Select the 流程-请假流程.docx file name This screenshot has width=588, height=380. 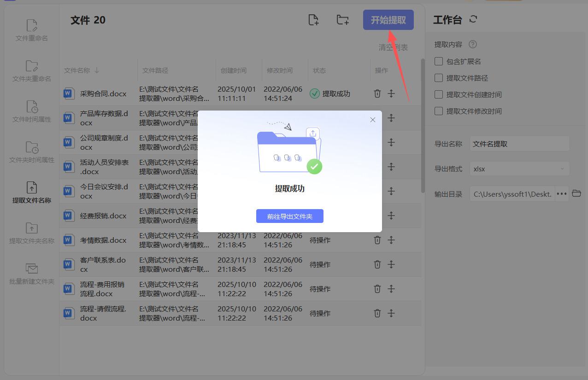(x=103, y=313)
